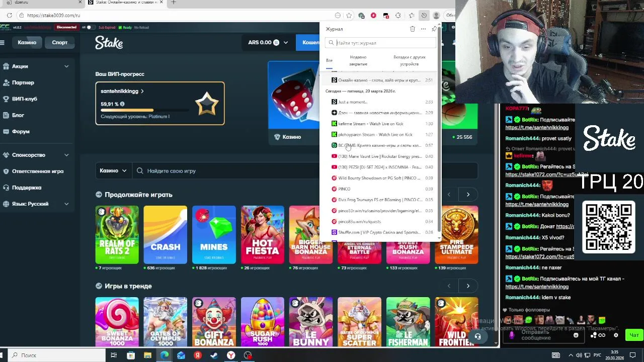Image resolution: width=644 pixels, height=362 pixels.
Task: Open the Казино search category dropdown
Action: [x=113, y=171]
